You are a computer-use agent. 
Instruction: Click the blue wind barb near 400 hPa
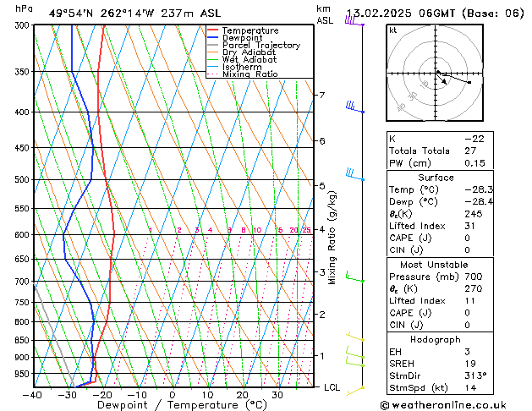[x=354, y=107]
